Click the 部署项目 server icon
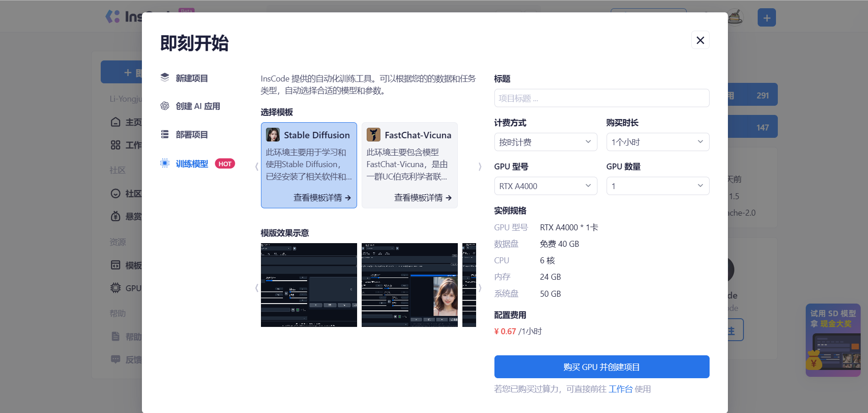This screenshot has height=413, width=868. (165, 134)
